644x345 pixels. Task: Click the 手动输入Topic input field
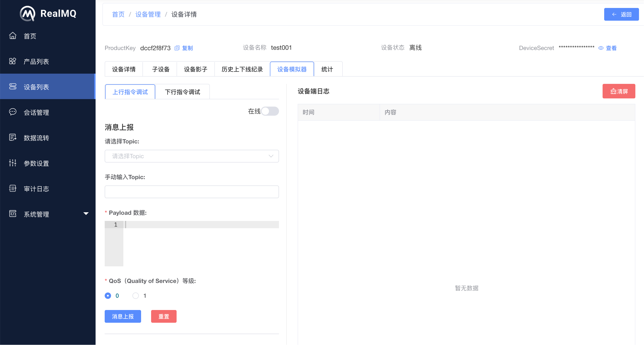192,192
